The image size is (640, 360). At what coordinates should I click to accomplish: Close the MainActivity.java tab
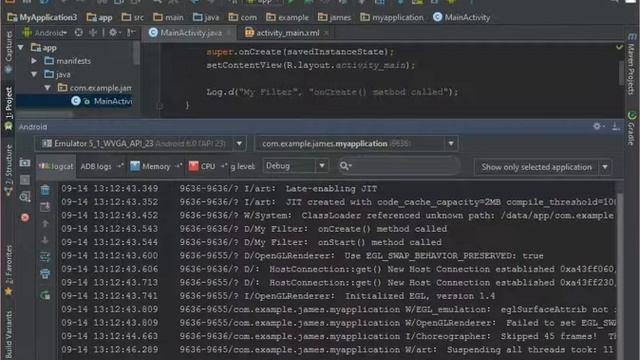coord(229,33)
